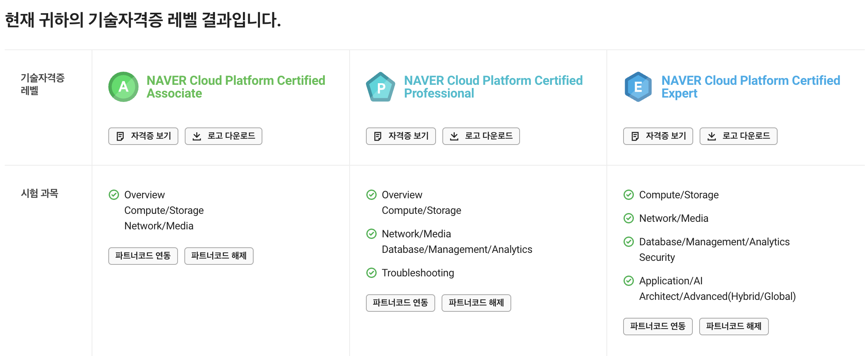Viewport: 868px width, 356px height.
Task: Click 파트너코드 해제 under Professional subjects
Action: tap(476, 303)
